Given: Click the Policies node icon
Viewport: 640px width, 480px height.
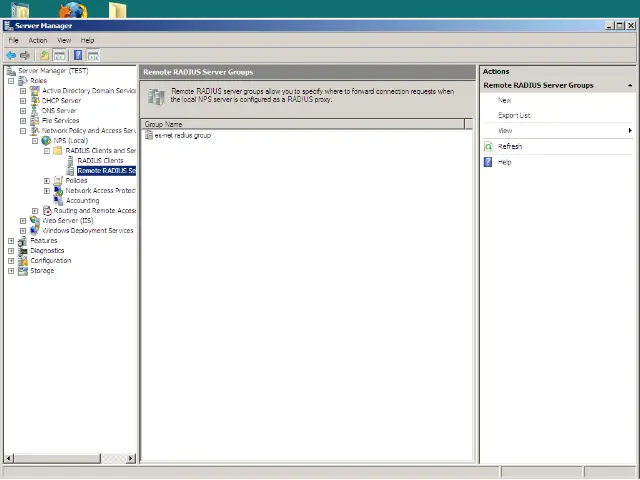Looking at the screenshot, I should tap(58, 180).
